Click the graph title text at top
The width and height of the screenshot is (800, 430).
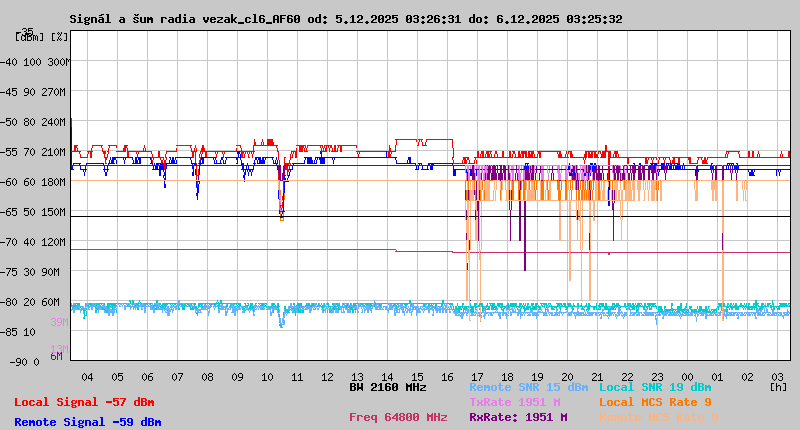pyautogui.click(x=345, y=19)
